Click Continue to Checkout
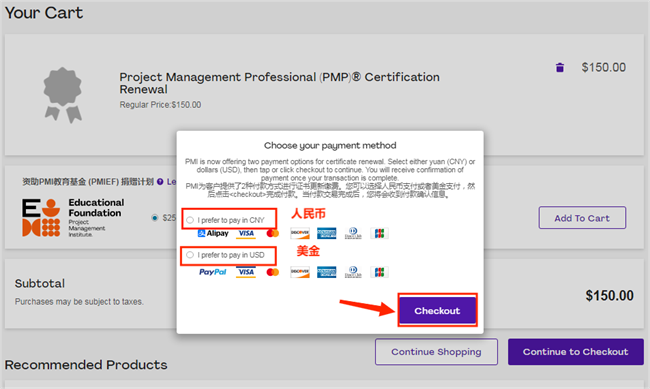 576,352
